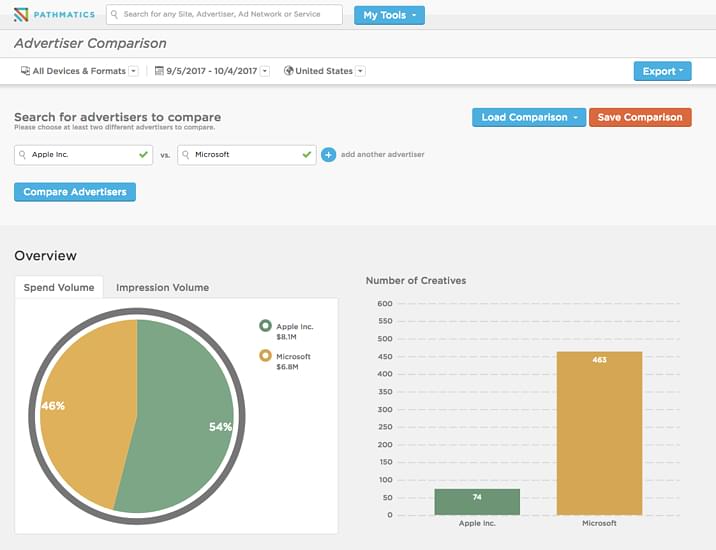The width and height of the screenshot is (716, 550).
Task: Click the Overview section heading
Action: (46, 255)
